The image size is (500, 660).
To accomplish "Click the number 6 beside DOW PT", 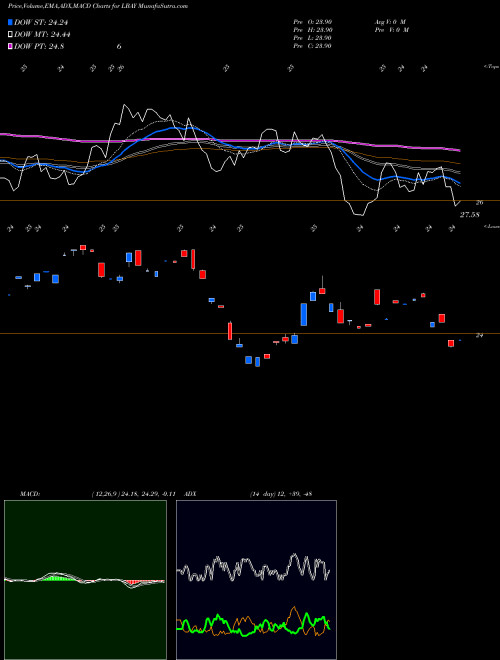I will tap(119, 46).
